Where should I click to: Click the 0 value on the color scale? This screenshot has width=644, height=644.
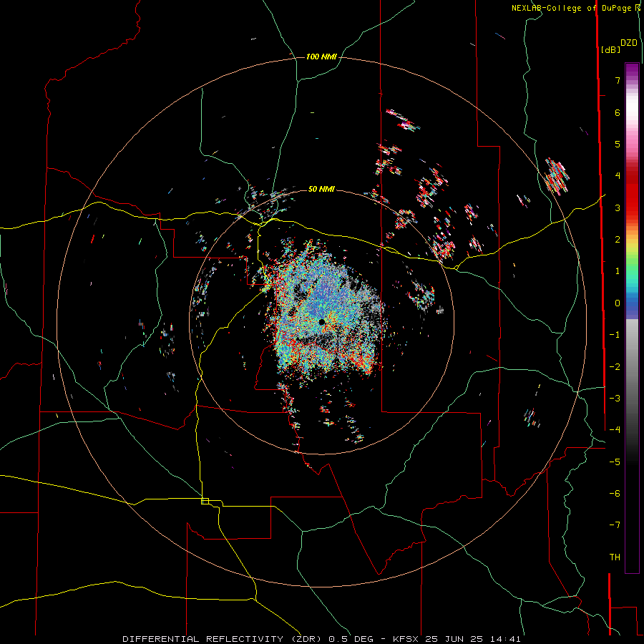(618, 303)
